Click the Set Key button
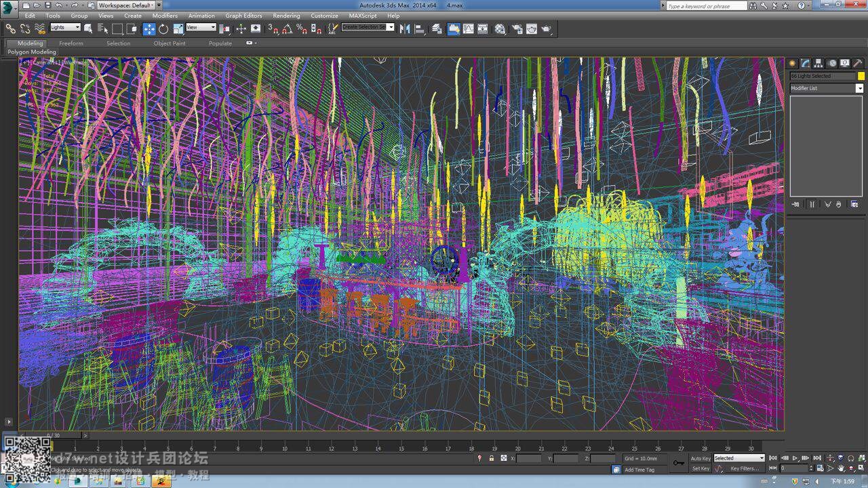868x488 pixels. tap(701, 468)
